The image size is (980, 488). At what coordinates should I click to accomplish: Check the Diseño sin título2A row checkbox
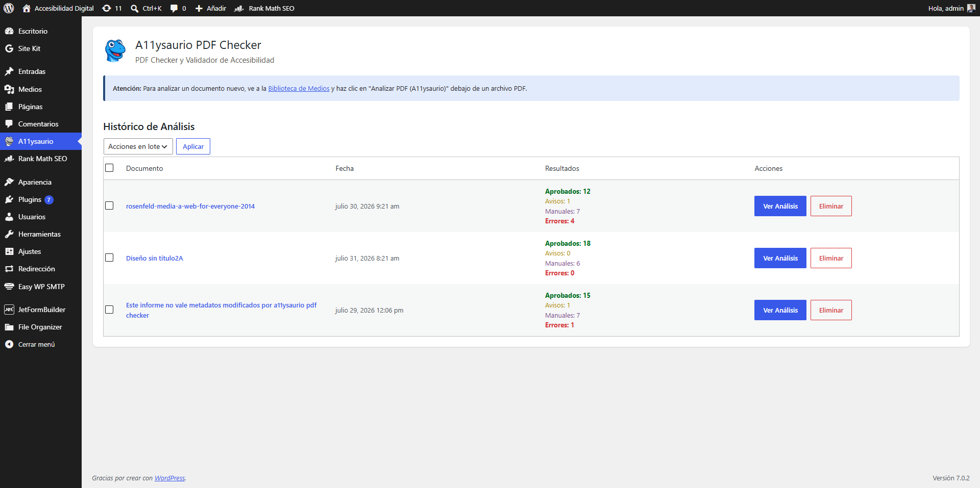[x=109, y=258]
